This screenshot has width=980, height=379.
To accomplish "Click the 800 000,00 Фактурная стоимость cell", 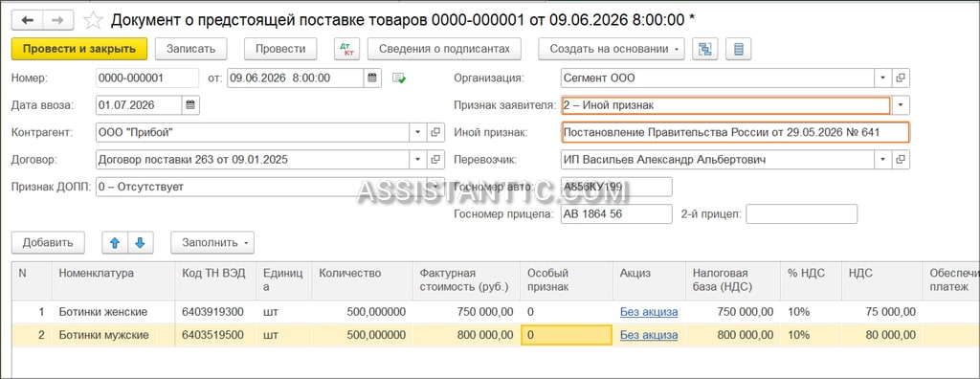I will click(x=466, y=335).
